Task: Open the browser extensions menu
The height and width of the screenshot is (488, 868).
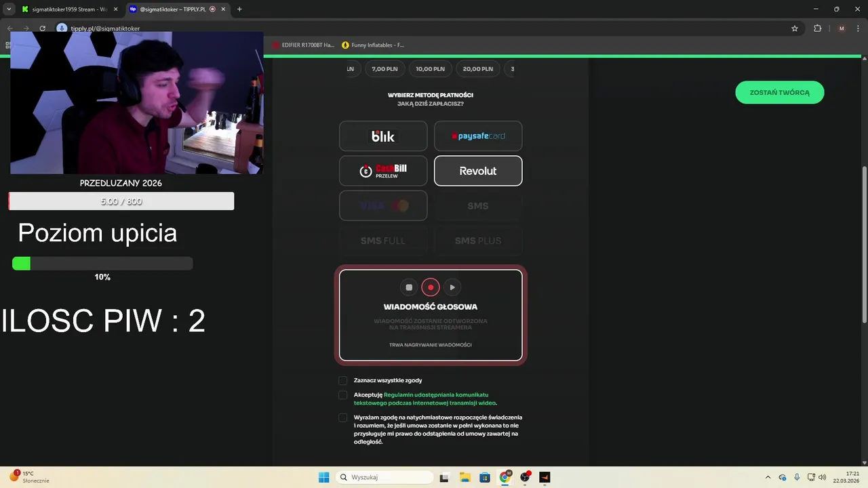Action: (817, 28)
